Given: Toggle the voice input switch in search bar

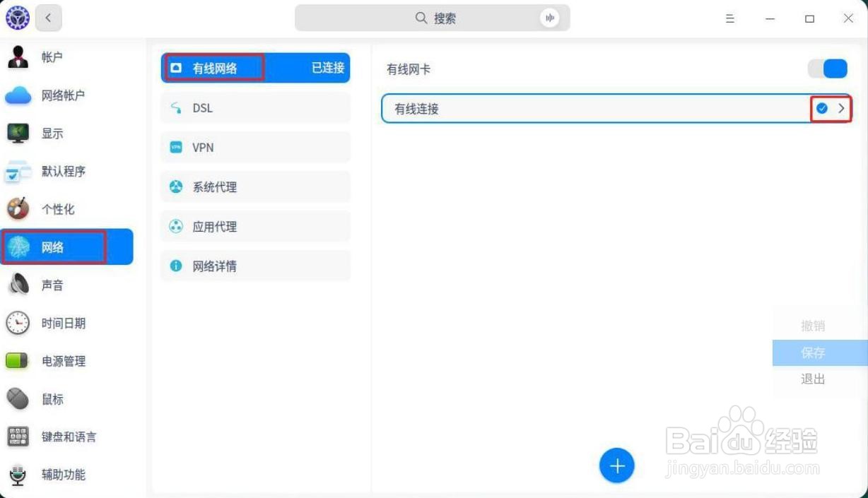Looking at the screenshot, I should point(550,18).
